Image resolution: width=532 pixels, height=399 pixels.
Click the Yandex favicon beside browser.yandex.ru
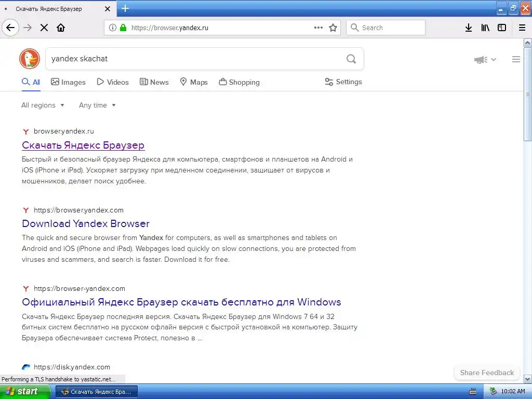26,131
